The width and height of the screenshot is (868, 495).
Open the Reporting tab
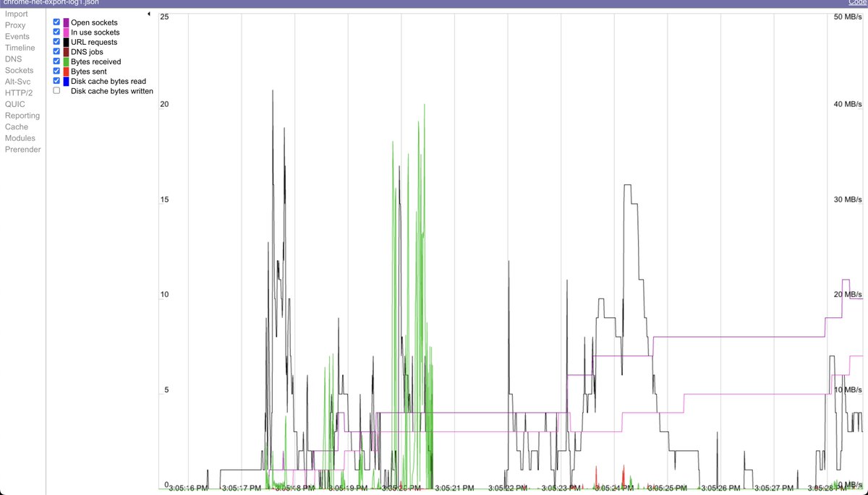click(22, 116)
